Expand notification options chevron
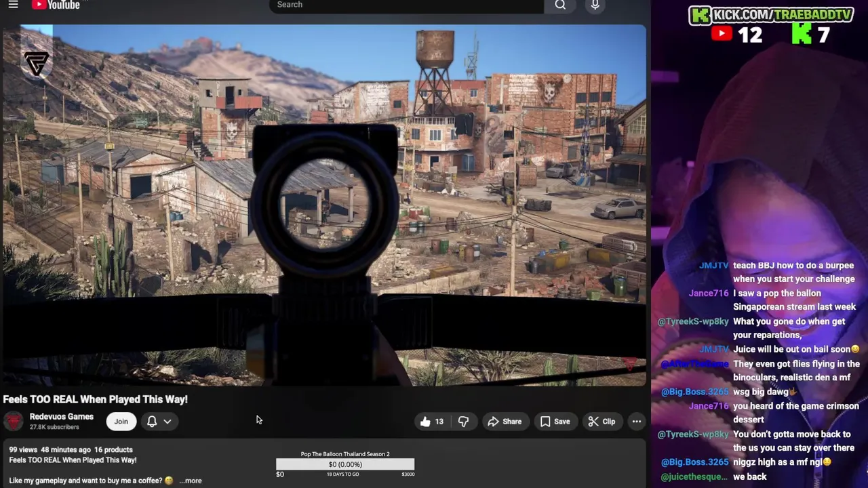868x488 pixels. click(x=167, y=422)
